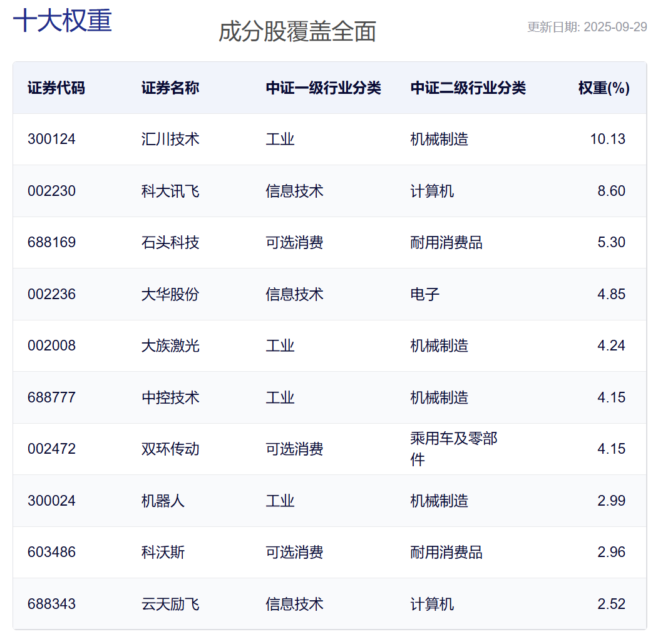The width and height of the screenshot is (663, 644).
Task: Click weight value 2.99
Action: click(x=612, y=501)
